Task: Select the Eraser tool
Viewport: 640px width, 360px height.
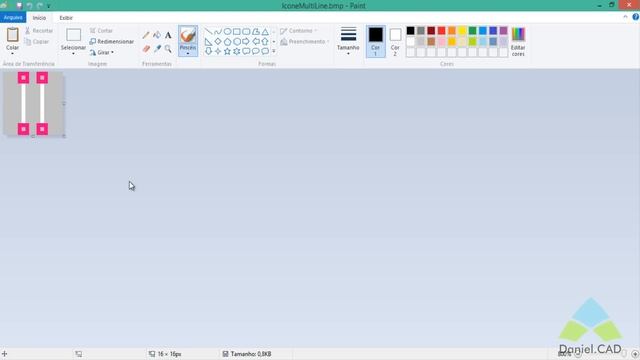Action: (146, 49)
